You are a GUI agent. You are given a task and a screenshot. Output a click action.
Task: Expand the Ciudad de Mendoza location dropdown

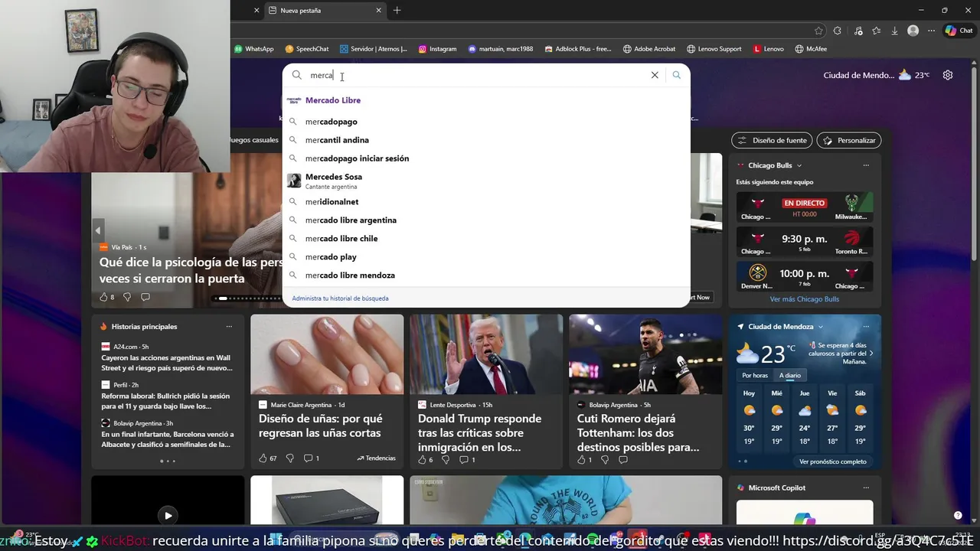(821, 327)
